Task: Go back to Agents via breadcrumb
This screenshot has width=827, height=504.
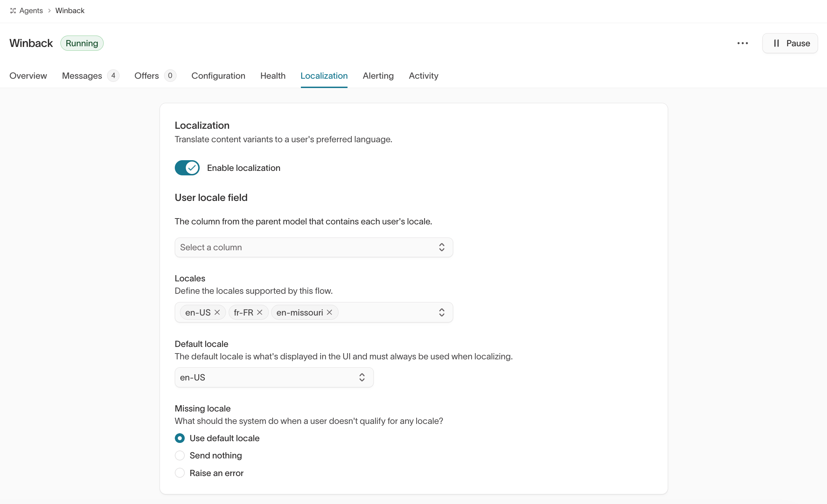Action: click(x=31, y=11)
